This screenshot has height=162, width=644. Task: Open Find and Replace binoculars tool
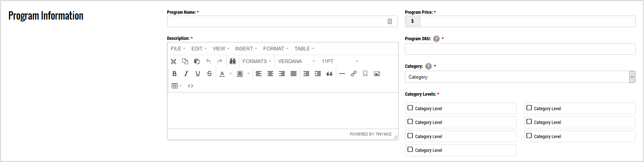(233, 61)
